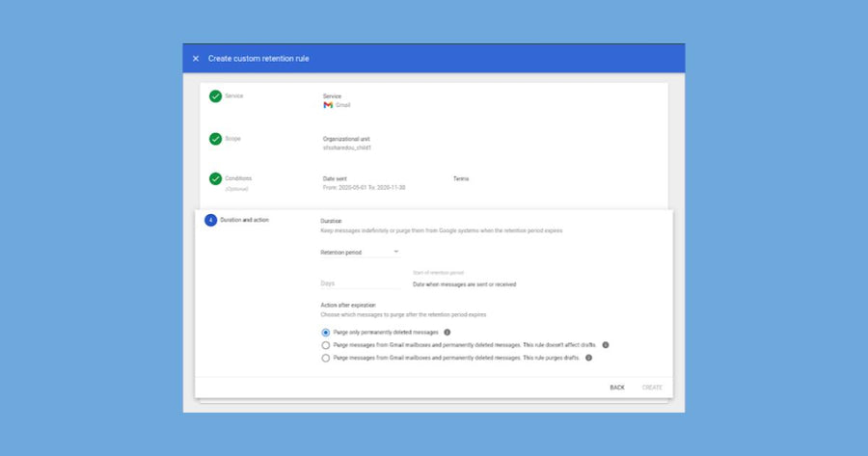
Task: Select Purge only permanently deleted messages radio
Action: point(326,333)
